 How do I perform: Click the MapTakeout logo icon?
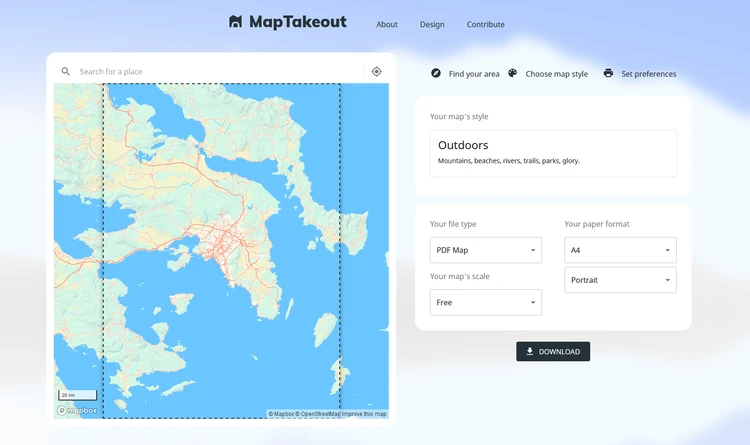[235, 22]
